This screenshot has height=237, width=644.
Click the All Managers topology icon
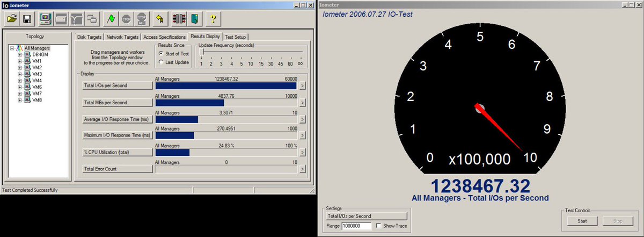[20, 48]
